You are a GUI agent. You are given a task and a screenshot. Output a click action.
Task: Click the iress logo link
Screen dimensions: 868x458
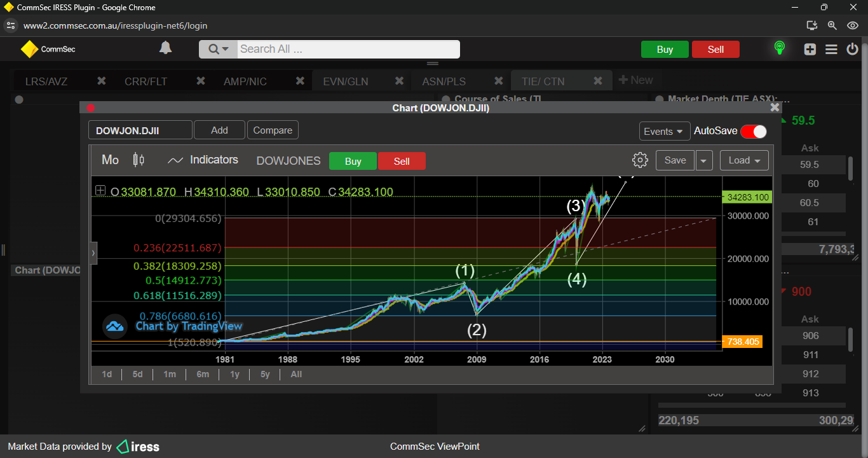(x=138, y=447)
